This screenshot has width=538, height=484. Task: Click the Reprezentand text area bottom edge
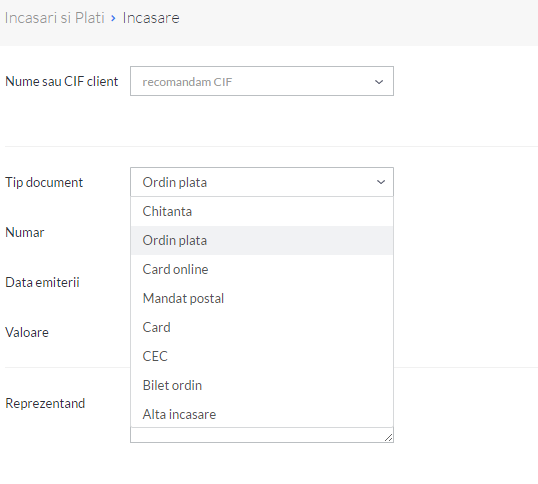(262, 435)
